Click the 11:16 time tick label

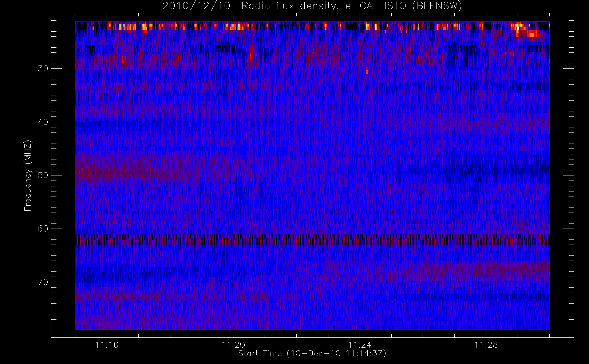pyautogui.click(x=107, y=345)
